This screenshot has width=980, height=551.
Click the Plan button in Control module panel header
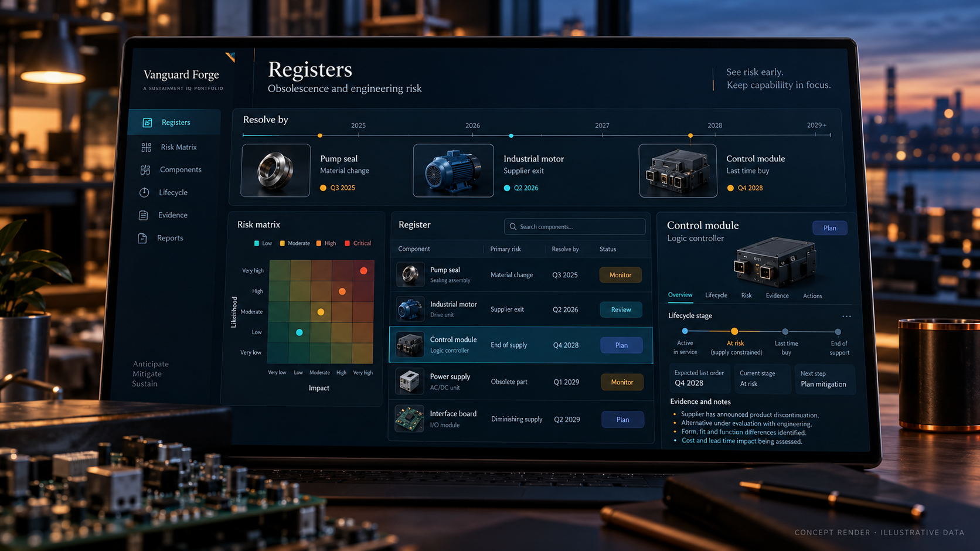[x=829, y=228]
